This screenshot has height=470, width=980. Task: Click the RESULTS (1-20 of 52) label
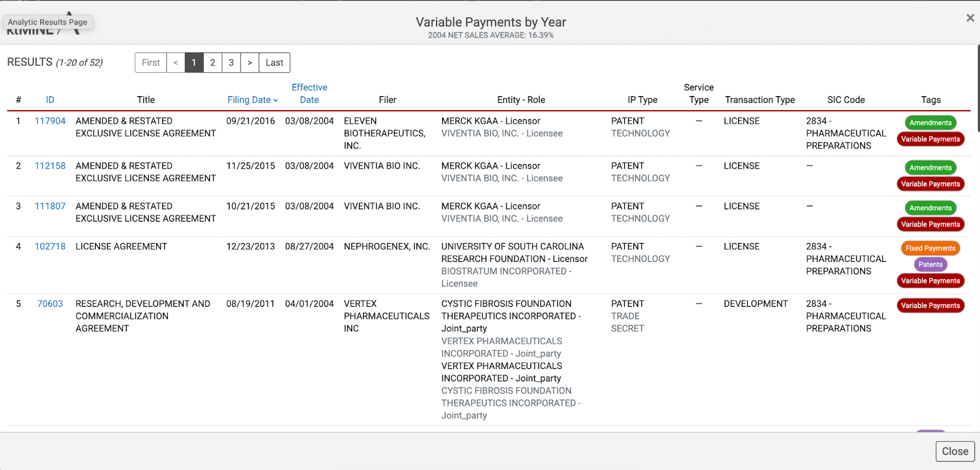coord(55,62)
